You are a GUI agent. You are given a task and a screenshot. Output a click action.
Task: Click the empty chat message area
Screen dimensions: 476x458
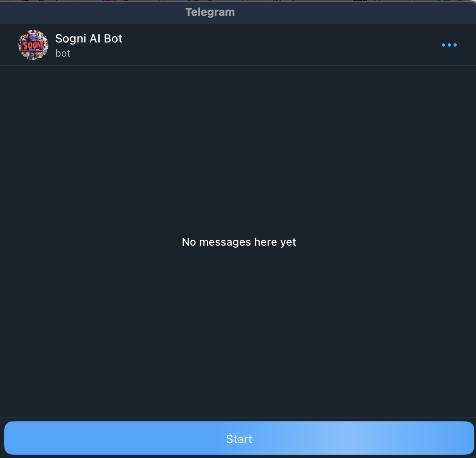click(238, 152)
